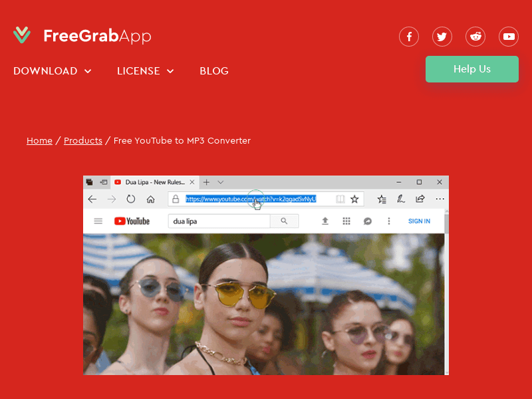The height and width of the screenshot is (399, 532).
Task: Click the YouTube search field with dua lipa
Action: tap(219, 221)
